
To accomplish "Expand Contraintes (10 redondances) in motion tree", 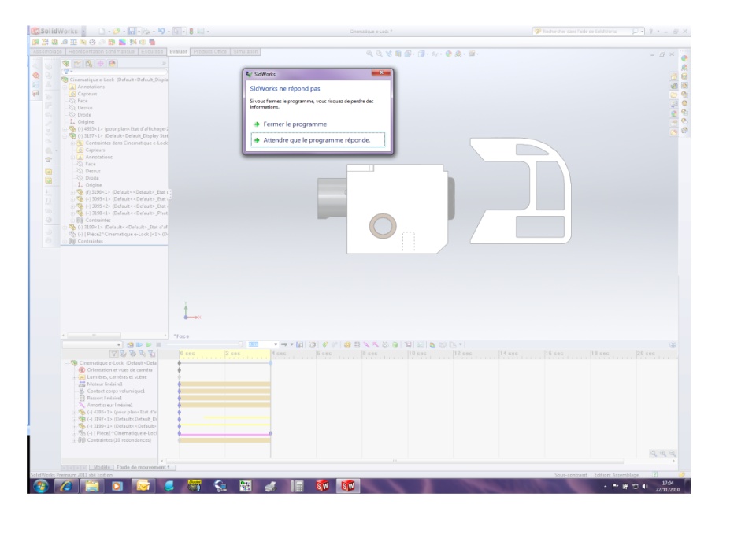I will coord(74,440).
